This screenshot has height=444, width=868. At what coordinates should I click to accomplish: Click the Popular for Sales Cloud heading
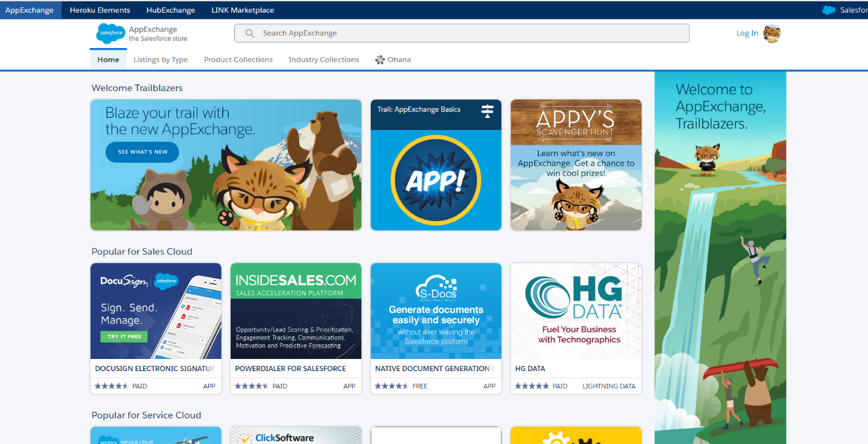[x=142, y=251]
